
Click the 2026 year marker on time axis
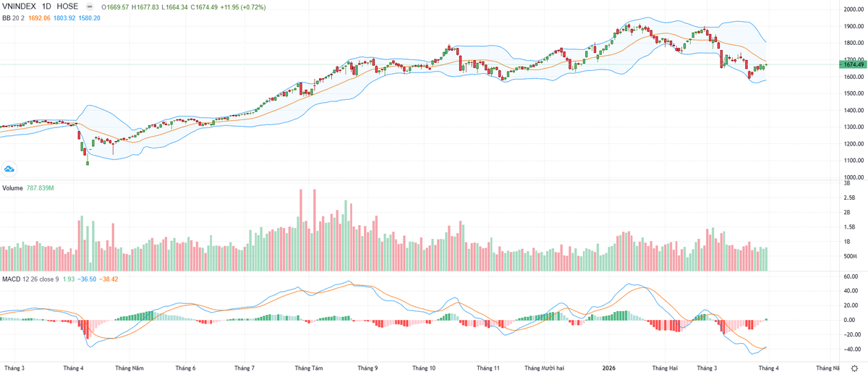(610, 368)
